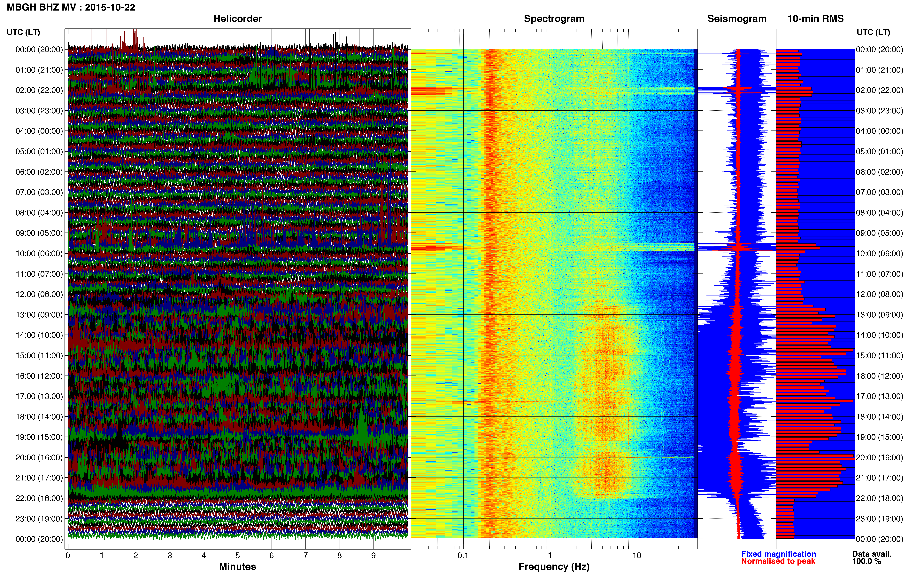Click the 'Normalised to peak' legend text

(778, 561)
